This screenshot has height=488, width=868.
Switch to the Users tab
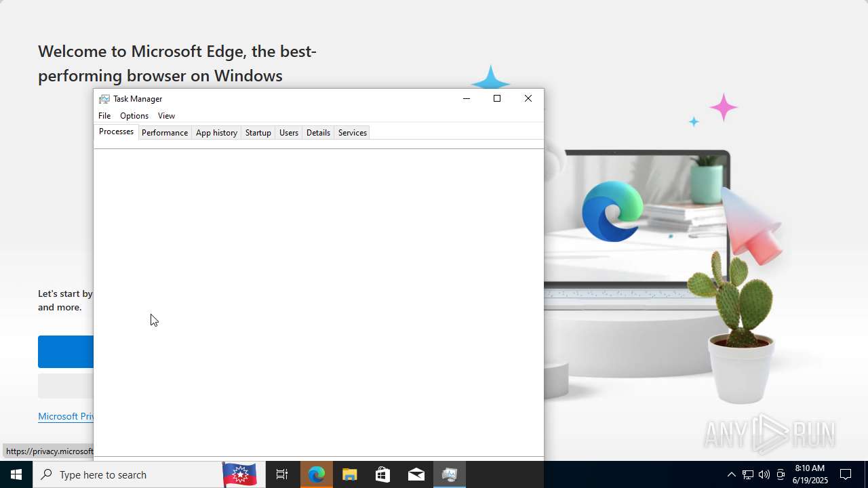click(289, 133)
